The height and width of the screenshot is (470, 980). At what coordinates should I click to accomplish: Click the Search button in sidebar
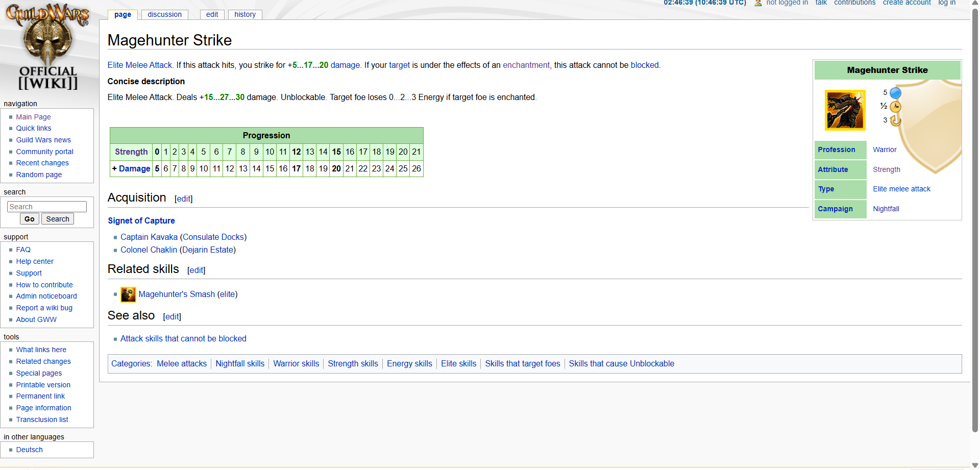click(58, 219)
